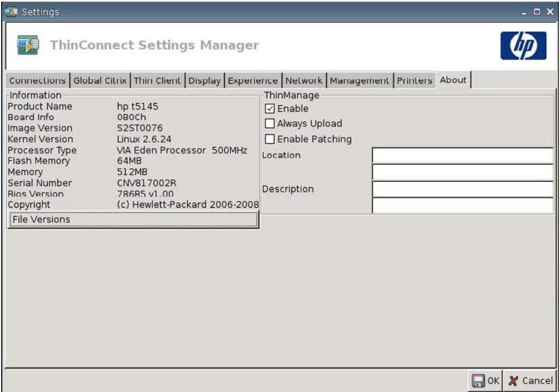Click the Description label
Viewport: 560px width, 392px height.
[288, 189]
